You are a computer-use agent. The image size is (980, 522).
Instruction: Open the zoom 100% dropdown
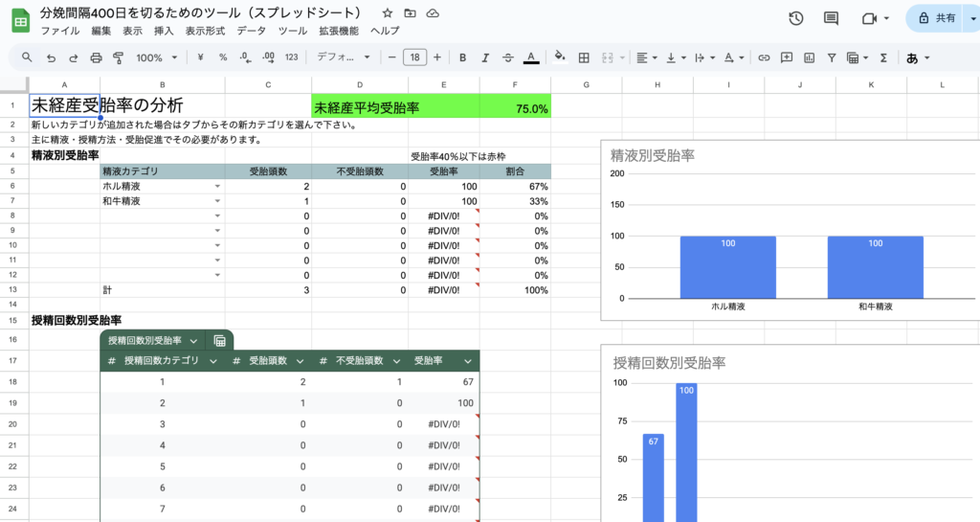tap(155, 57)
